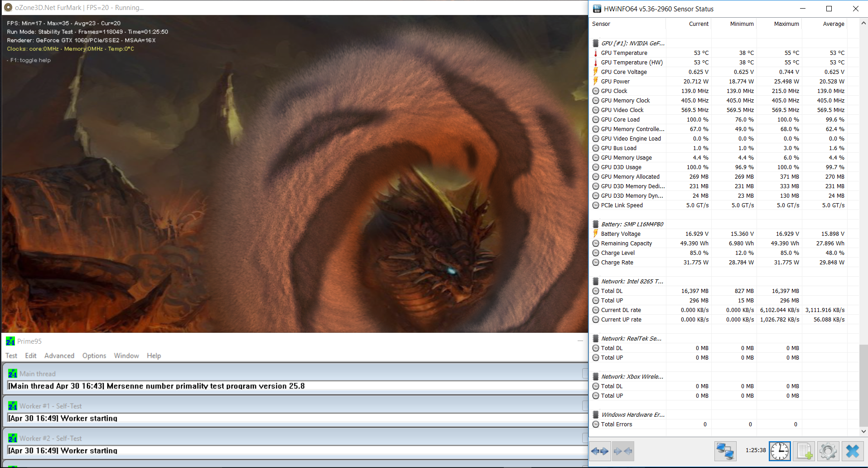
Task: Click the 1:25:38 elapsed time readout
Action: [x=756, y=450]
